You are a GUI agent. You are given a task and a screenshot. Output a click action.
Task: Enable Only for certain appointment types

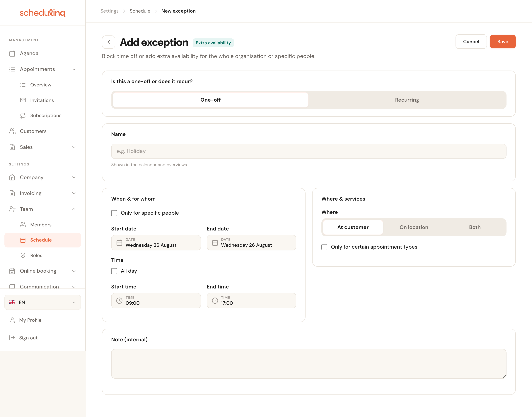click(325, 247)
